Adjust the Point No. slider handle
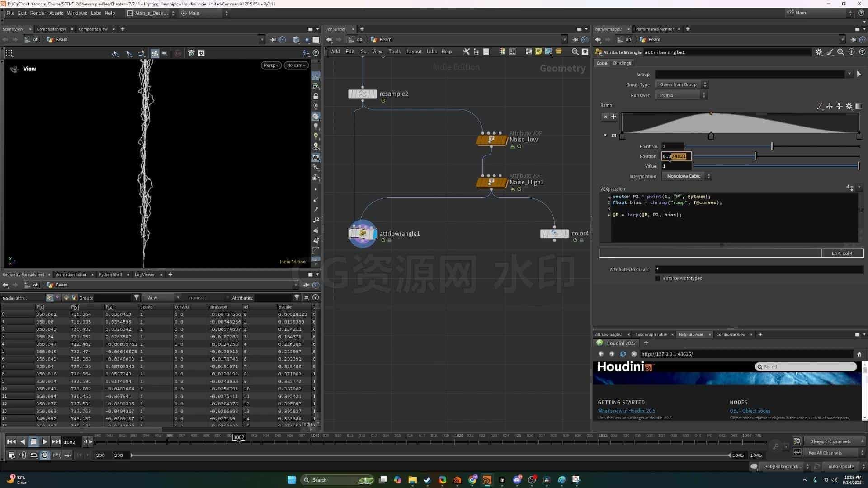The width and height of the screenshot is (868, 488). coord(772,146)
